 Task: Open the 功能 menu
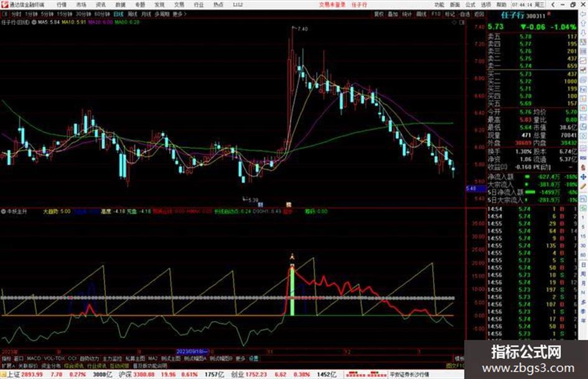coord(439,5)
